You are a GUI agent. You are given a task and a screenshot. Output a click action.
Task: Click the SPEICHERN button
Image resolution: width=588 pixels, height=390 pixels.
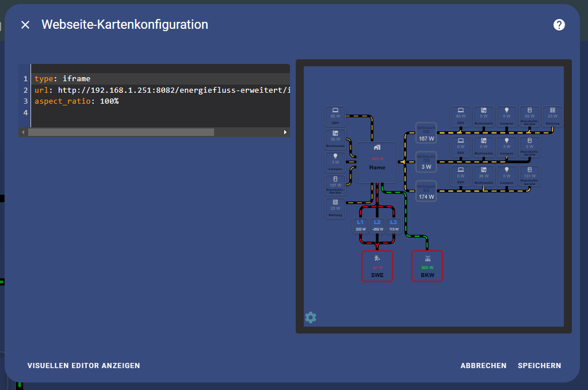click(x=539, y=366)
